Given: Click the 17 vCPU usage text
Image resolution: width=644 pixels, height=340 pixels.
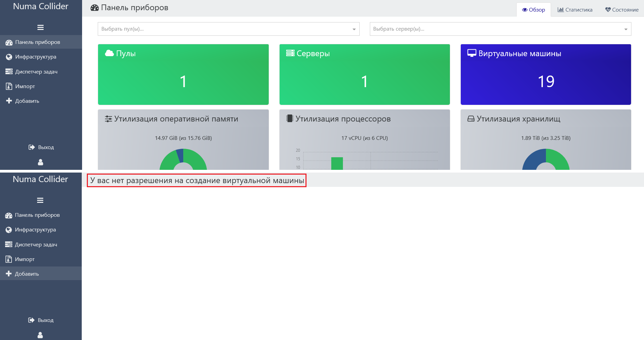Looking at the screenshot, I should pos(364,138).
